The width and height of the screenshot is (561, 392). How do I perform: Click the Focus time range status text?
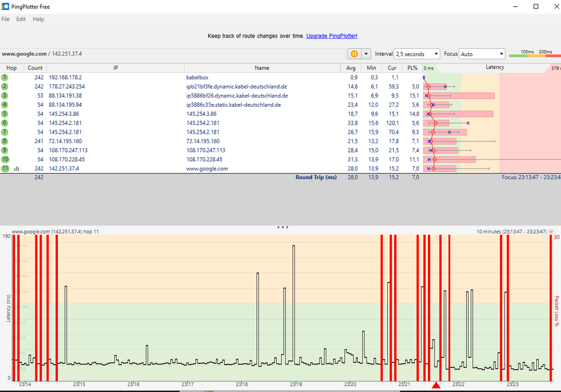pyautogui.click(x=531, y=177)
